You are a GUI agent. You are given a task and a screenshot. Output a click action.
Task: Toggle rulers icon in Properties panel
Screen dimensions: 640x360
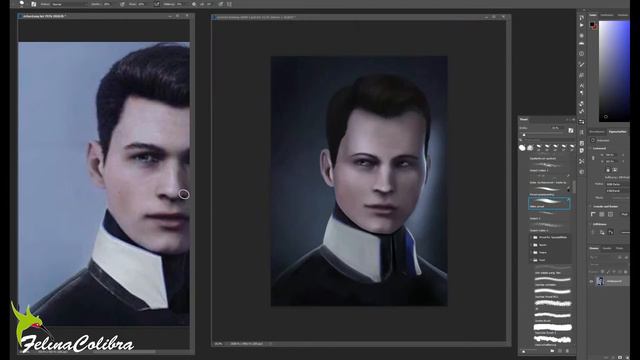[x=593, y=214]
